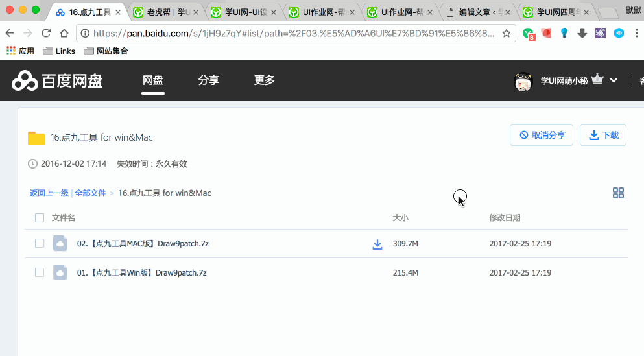644x356 pixels.
Task: Check the box for 02. MAC版 Draw9patch.7z
Action: pyautogui.click(x=40, y=243)
